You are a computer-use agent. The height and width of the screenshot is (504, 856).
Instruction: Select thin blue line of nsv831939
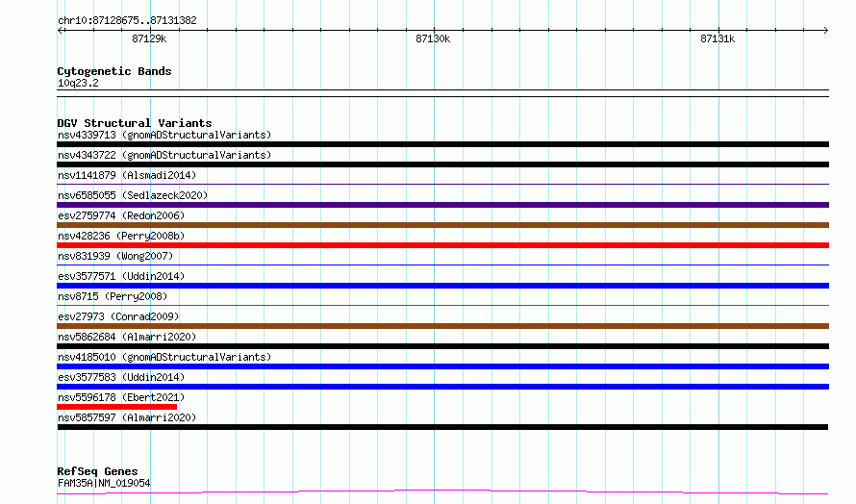pos(442,265)
